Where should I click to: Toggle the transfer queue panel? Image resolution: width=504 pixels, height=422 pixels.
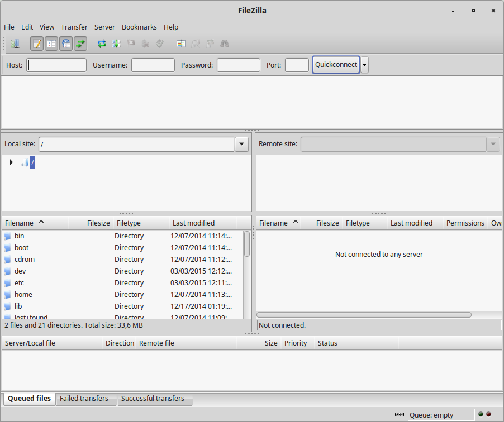pos(80,44)
